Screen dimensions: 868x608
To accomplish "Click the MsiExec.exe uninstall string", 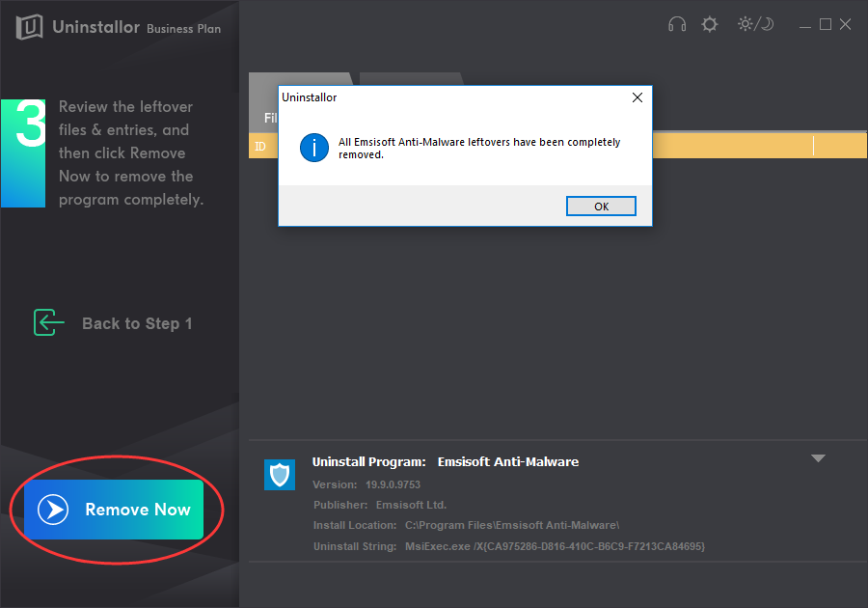I will 555,546.
